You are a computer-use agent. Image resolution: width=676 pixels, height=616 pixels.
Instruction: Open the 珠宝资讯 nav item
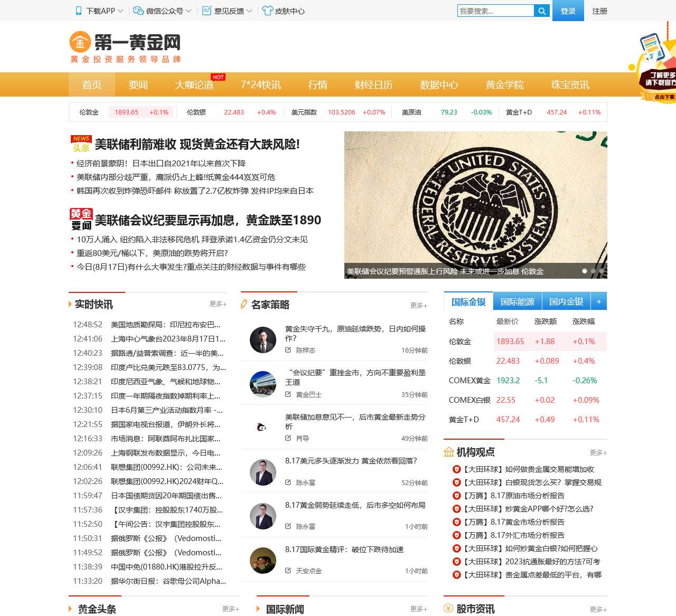click(x=570, y=84)
